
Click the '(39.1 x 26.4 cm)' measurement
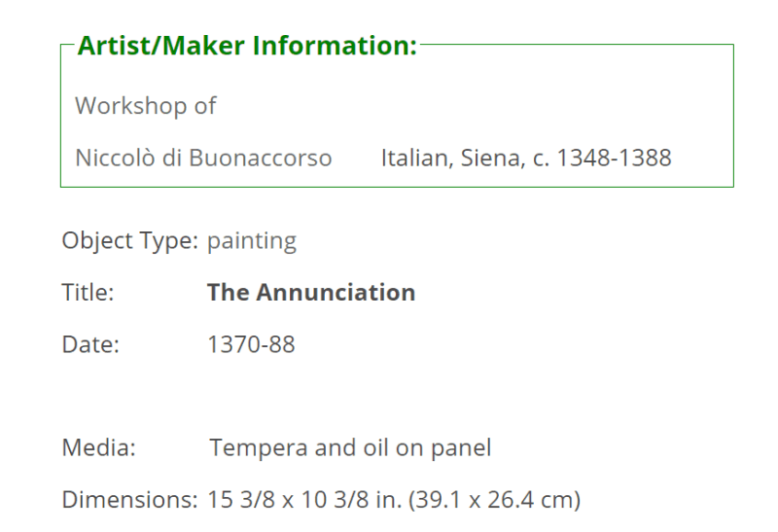tap(495, 500)
